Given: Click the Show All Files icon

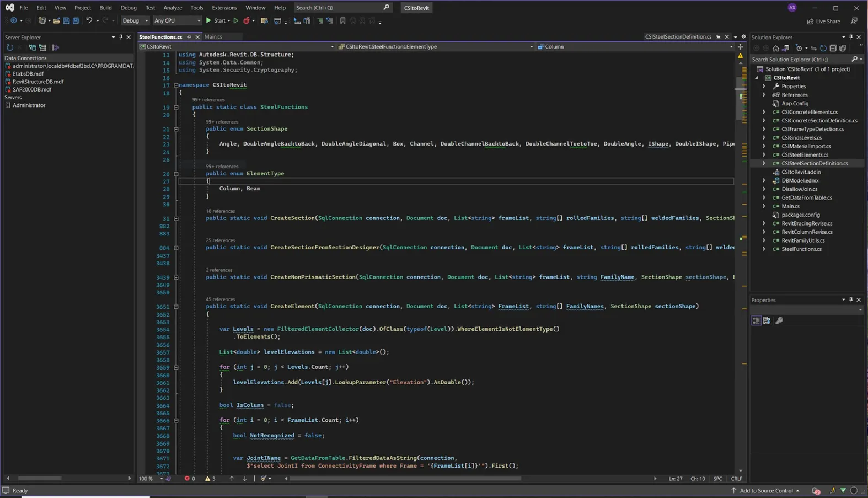Looking at the screenshot, I should pyautogui.click(x=843, y=49).
